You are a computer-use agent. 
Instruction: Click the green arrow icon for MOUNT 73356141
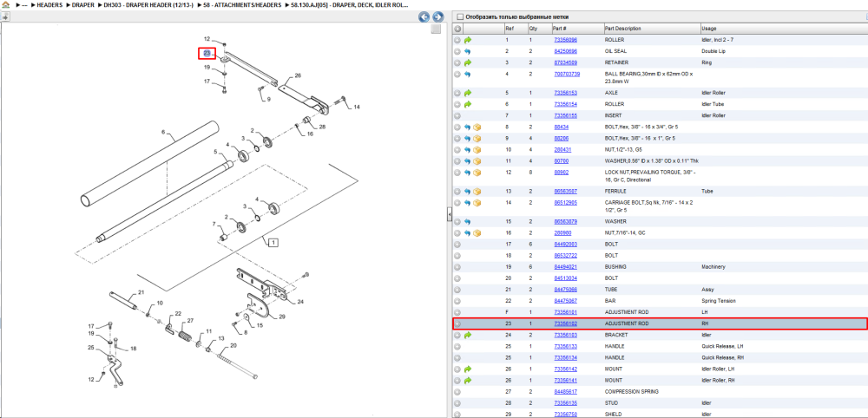pos(468,381)
